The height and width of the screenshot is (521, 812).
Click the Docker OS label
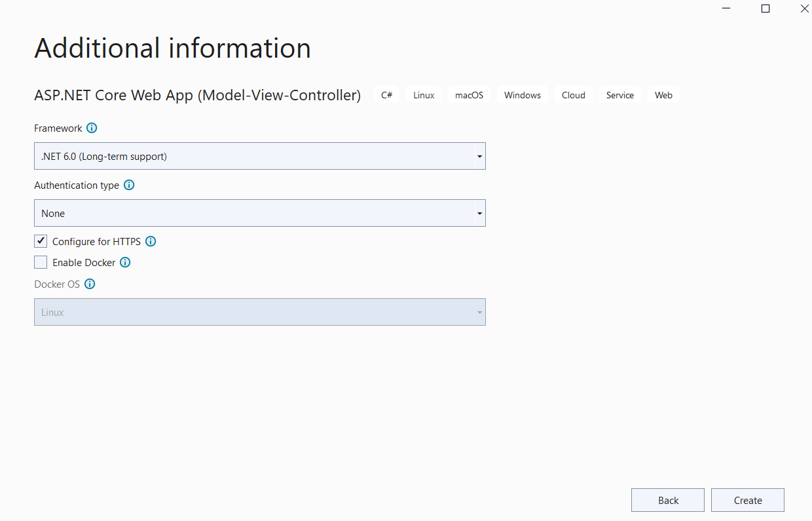click(x=57, y=284)
